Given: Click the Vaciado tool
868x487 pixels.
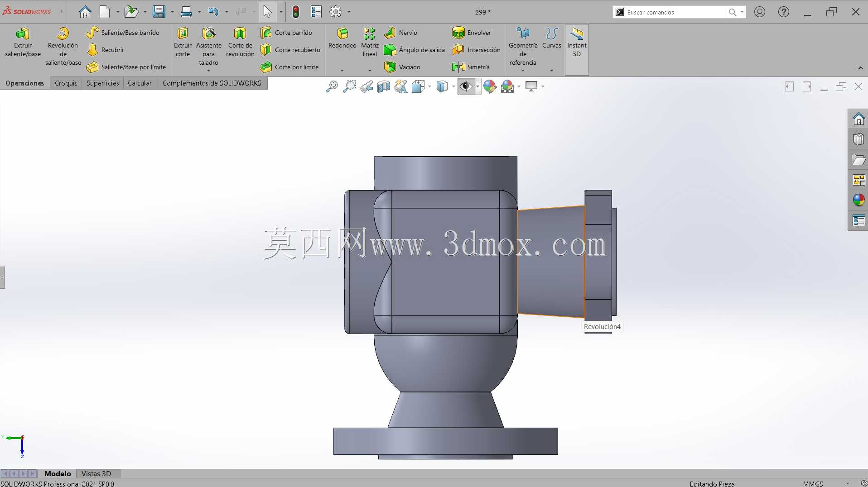Looking at the screenshot, I should (x=402, y=67).
